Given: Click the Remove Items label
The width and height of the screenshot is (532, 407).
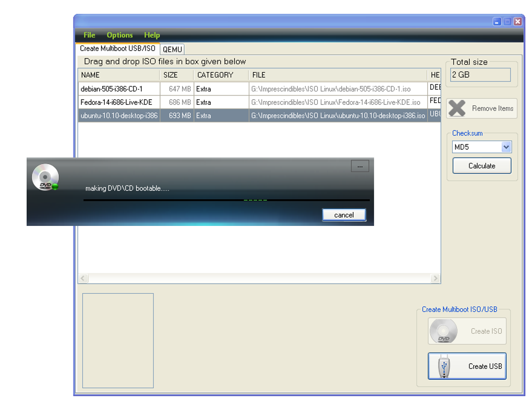Looking at the screenshot, I should (493, 109).
